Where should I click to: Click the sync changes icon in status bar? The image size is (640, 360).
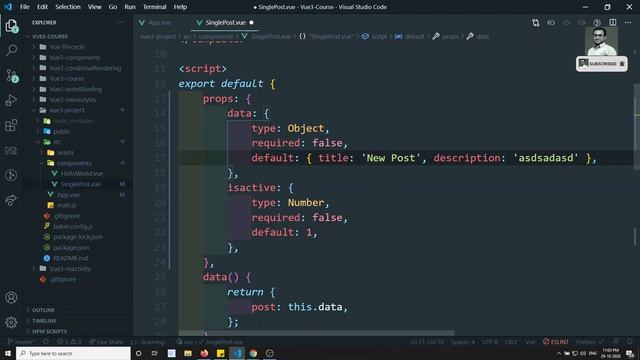pyautogui.click(x=46, y=342)
